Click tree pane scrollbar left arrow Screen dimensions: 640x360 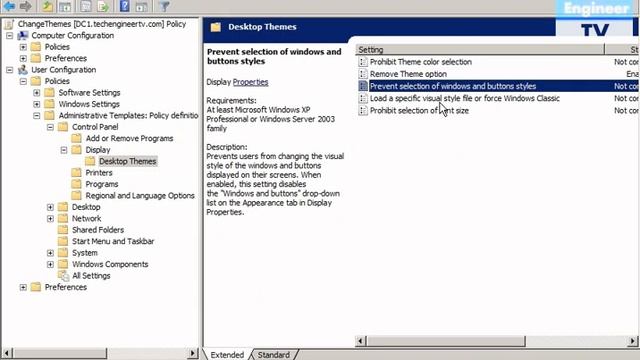click(7, 353)
